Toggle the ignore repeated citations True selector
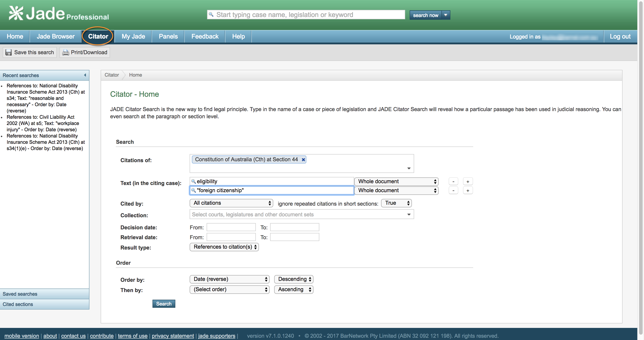644x340 pixels. point(396,203)
